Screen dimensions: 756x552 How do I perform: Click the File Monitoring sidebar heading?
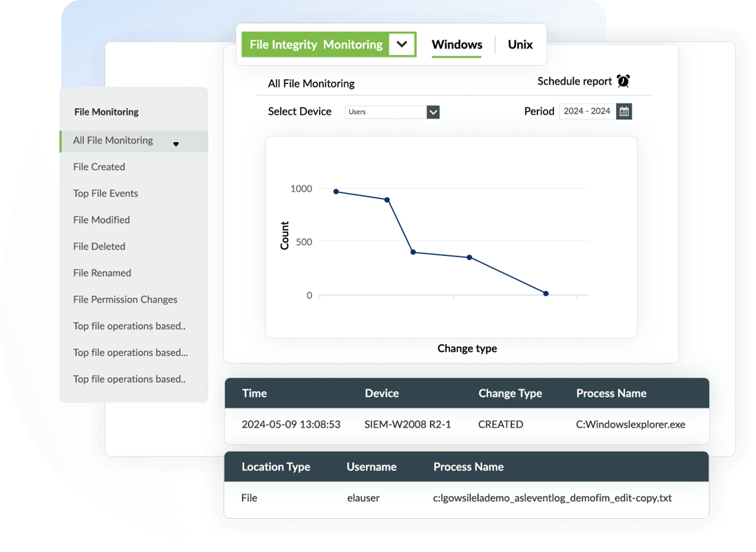click(106, 112)
